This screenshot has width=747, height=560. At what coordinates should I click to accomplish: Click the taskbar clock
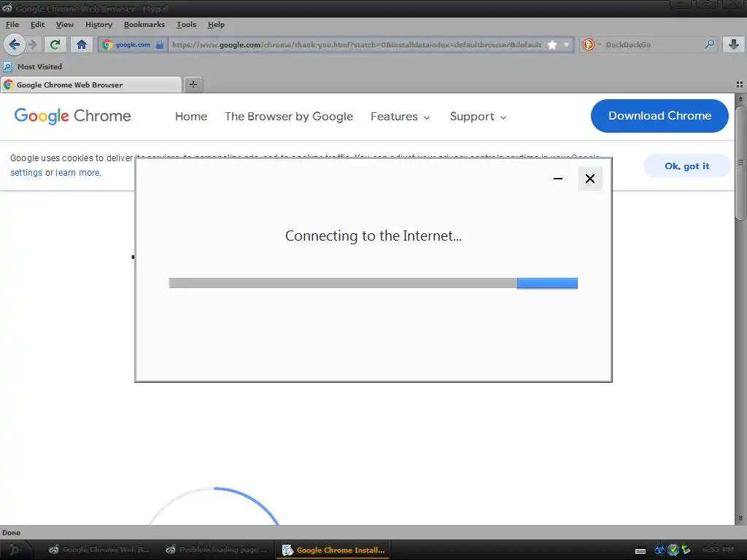(718, 550)
